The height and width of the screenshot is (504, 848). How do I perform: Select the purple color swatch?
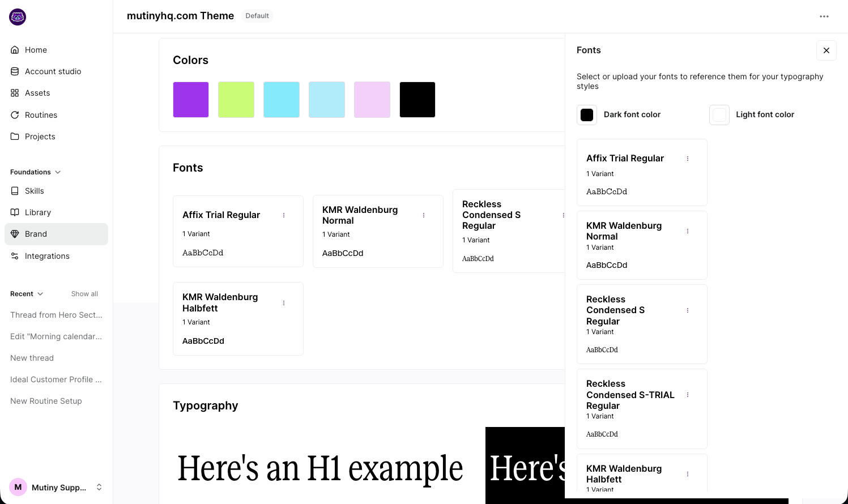click(191, 100)
